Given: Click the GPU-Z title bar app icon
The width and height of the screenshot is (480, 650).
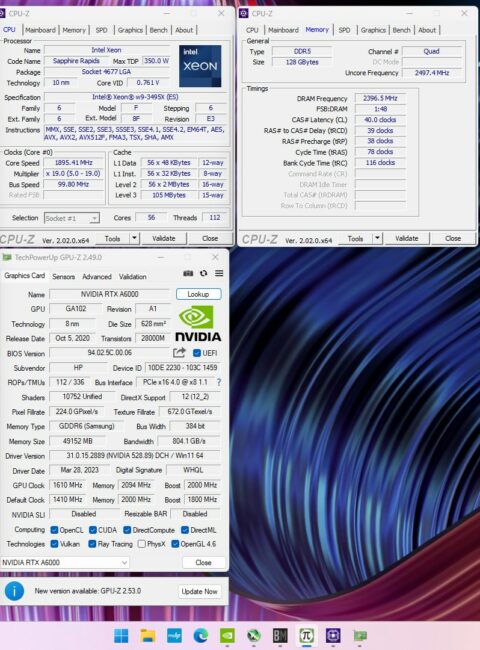Looking at the screenshot, I should [x=7, y=257].
